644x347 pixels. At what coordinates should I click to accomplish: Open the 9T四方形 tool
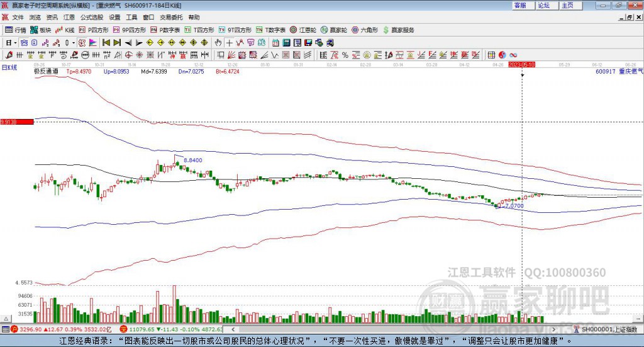click(x=235, y=30)
